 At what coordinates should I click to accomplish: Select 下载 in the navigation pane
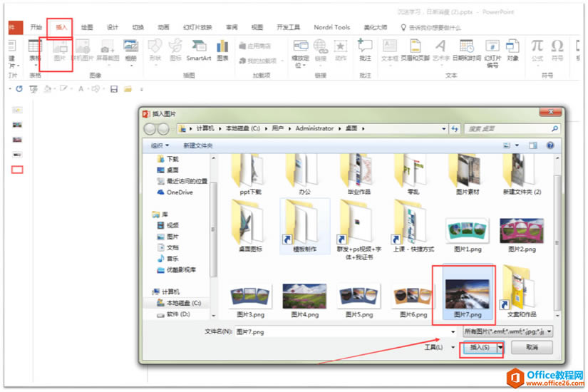pos(168,159)
